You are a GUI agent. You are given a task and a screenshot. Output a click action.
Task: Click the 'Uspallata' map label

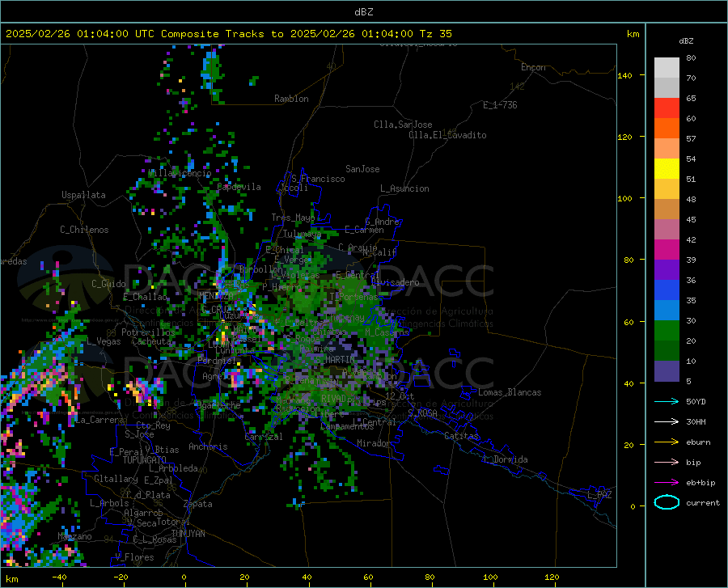[x=83, y=195]
